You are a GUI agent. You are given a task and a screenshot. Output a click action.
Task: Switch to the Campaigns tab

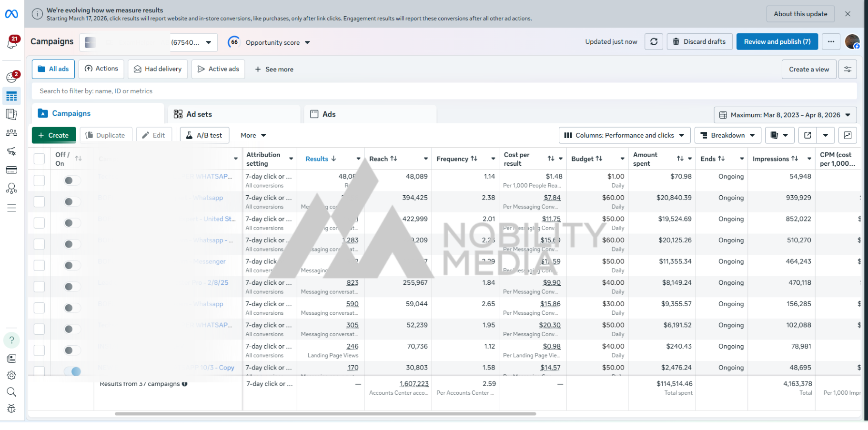click(x=98, y=113)
